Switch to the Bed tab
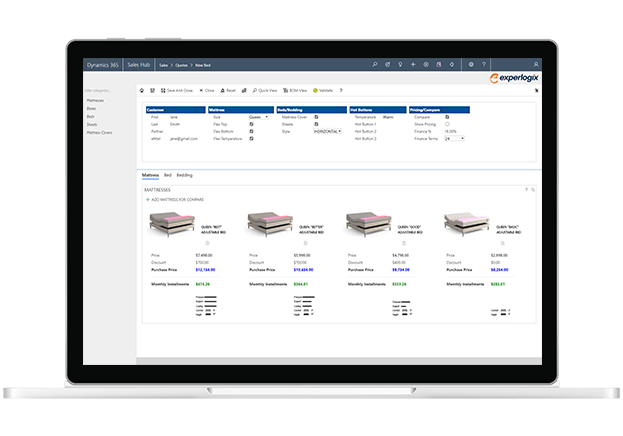623x436 pixels. pos(168,175)
